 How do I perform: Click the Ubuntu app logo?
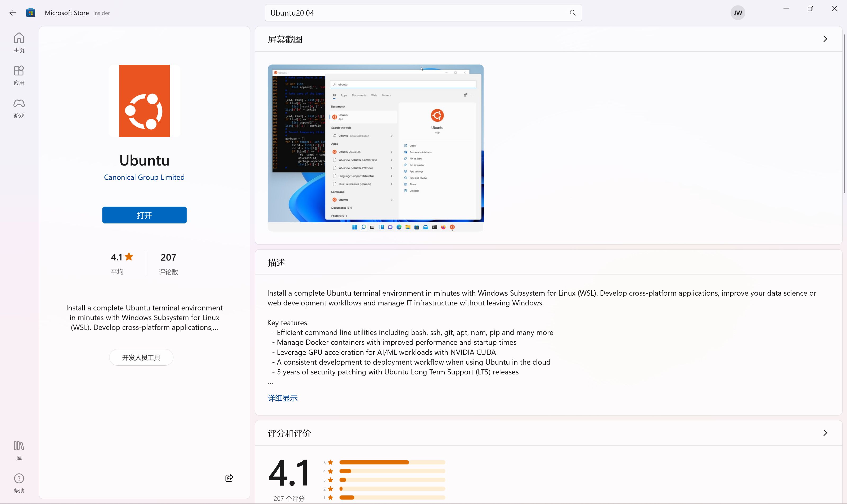(x=145, y=101)
